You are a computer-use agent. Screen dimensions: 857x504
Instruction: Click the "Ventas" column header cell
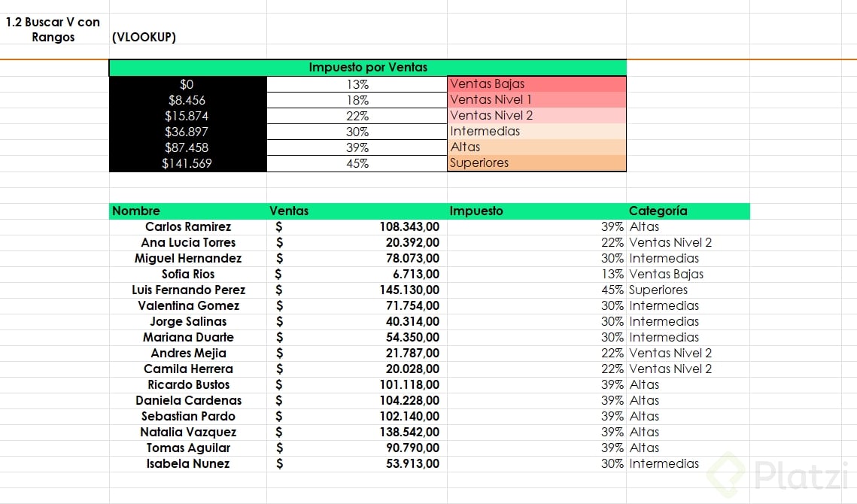[289, 211]
